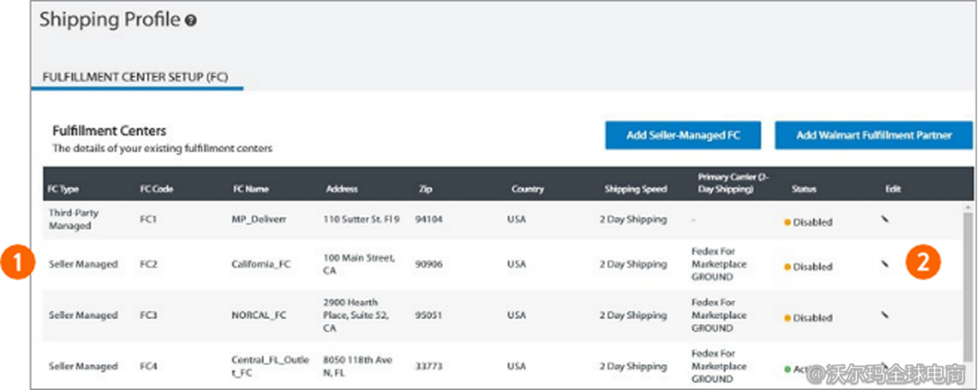This screenshot has height=390, width=980.
Task: Click the Shipping Speed column header
Action: [x=635, y=189]
